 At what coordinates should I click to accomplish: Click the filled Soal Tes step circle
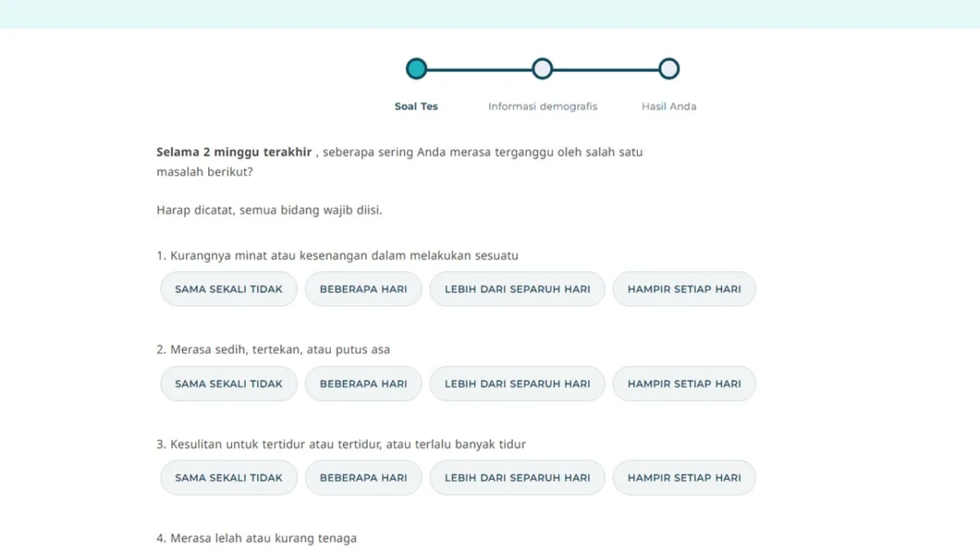click(416, 69)
